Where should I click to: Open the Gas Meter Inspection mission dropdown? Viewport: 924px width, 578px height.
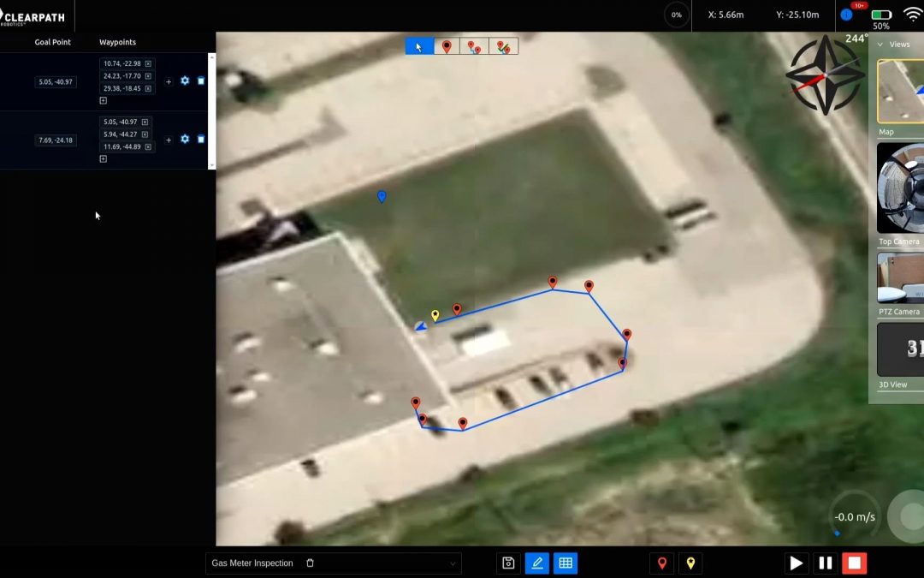[453, 563]
